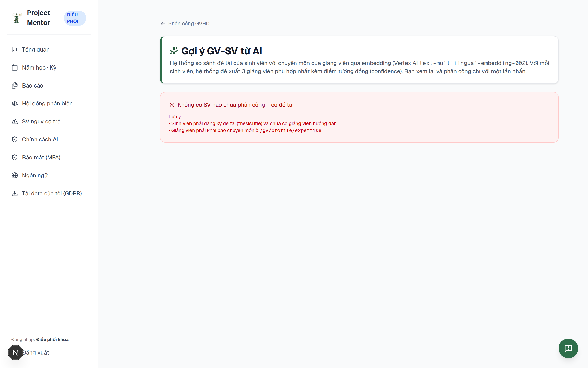Open Chính sách AI settings
The image size is (588, 368).
click(49, 140)
